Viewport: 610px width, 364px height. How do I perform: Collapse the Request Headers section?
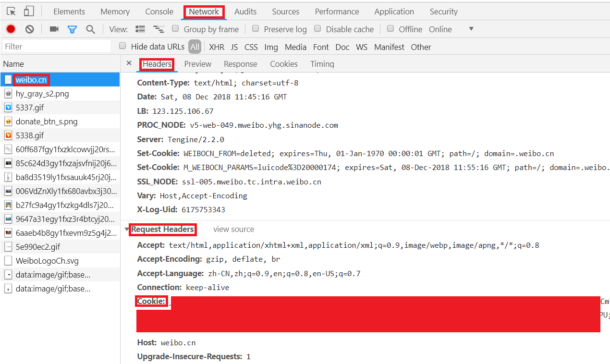127,230
